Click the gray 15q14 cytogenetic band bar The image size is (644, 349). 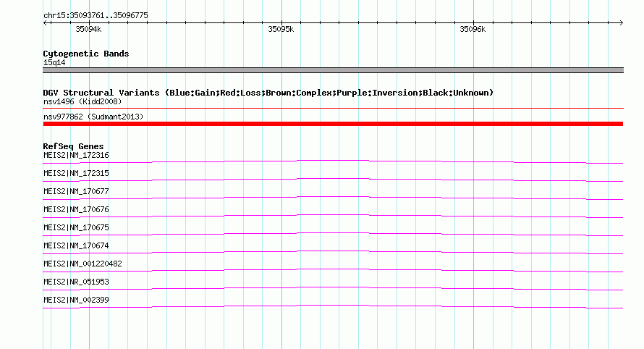(333, 70)
